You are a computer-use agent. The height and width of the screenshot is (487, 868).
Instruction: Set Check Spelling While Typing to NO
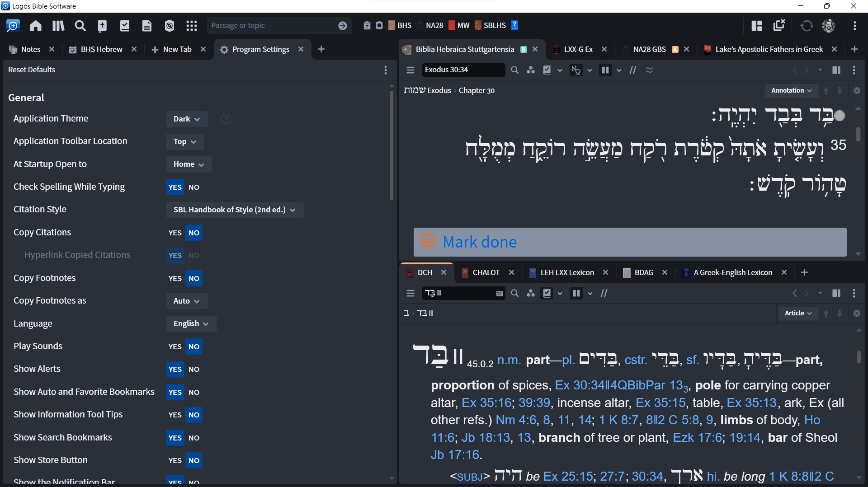click(x=194, y=187)
